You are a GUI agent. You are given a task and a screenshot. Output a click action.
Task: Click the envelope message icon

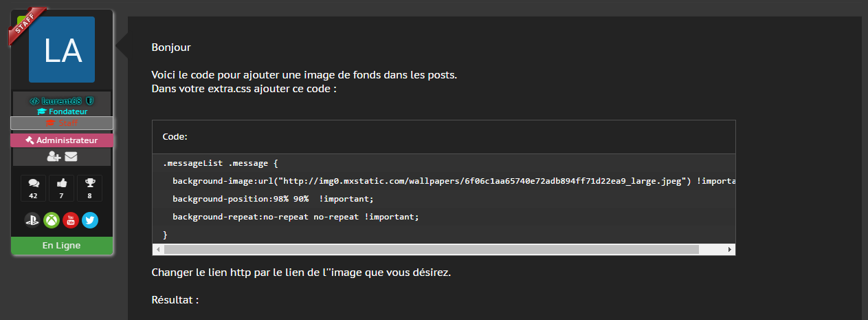(x=71, y=157)
